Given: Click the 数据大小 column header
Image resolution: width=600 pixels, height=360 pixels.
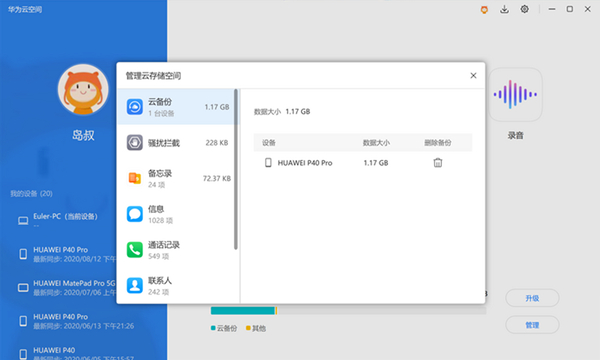Looking at the screenshot, I should (376, 143).
